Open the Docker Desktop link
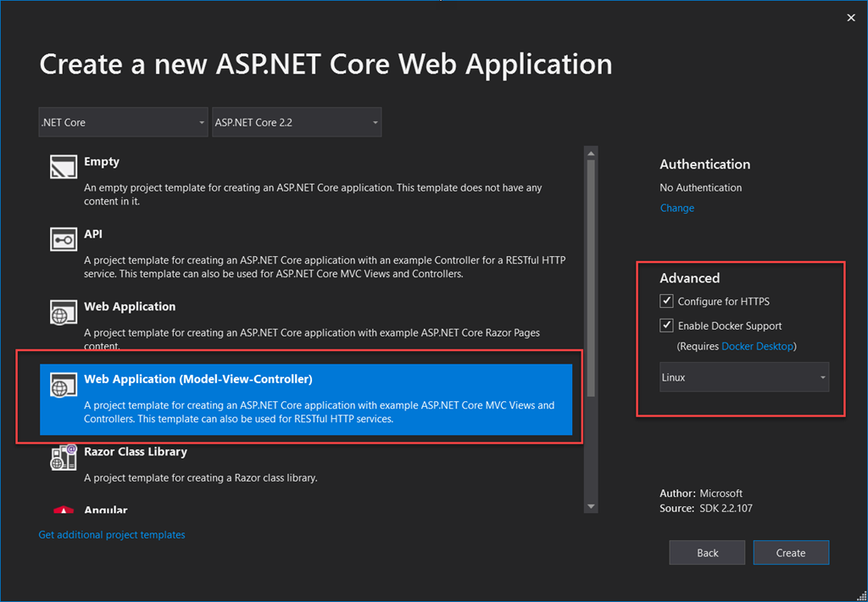 click(x=757, y=346)
